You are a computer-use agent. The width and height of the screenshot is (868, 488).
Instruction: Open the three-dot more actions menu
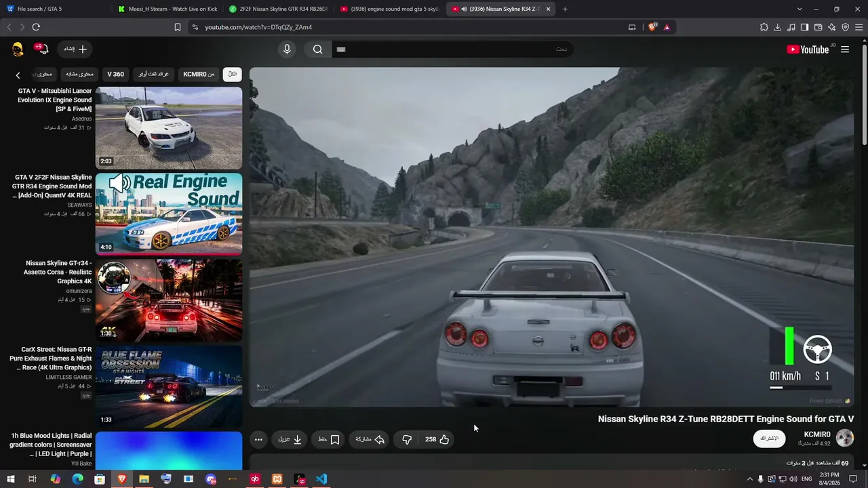(258, 439)
